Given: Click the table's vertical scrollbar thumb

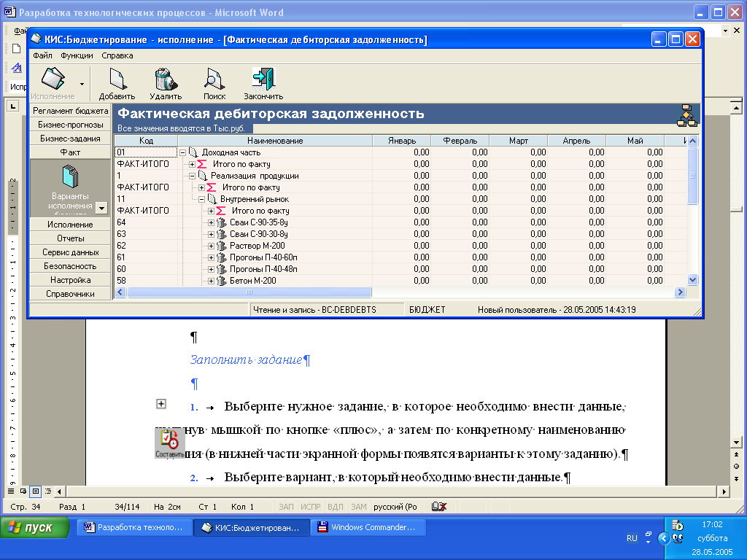Looking at the screenshot, I should click(x=693, y=176).
